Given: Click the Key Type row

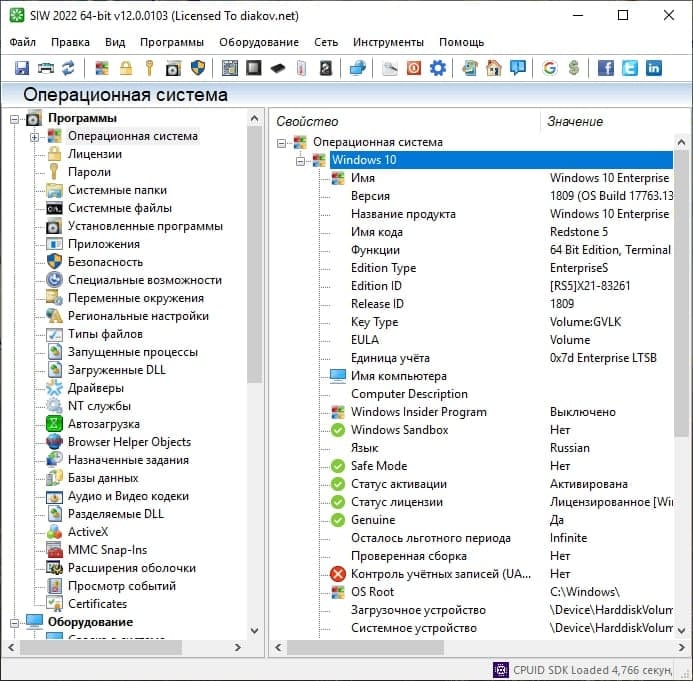Looking at the screenshot, I should [x=501, y=322].
